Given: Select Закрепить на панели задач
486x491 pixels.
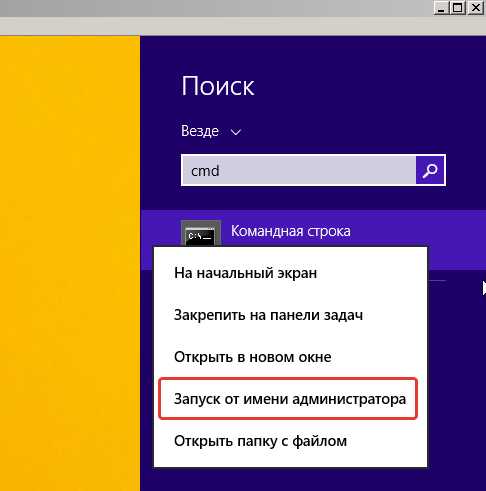Looking at the screenshot, I should click(268, 315).
